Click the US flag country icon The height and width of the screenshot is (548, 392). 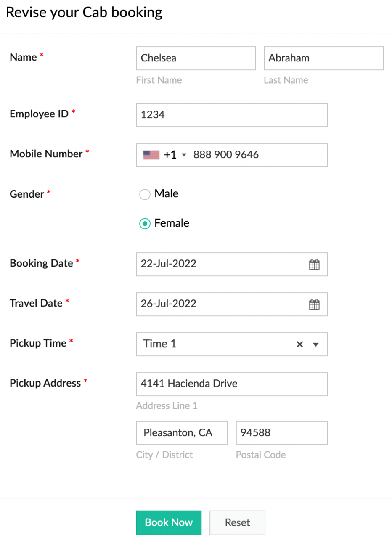[151, 155]
